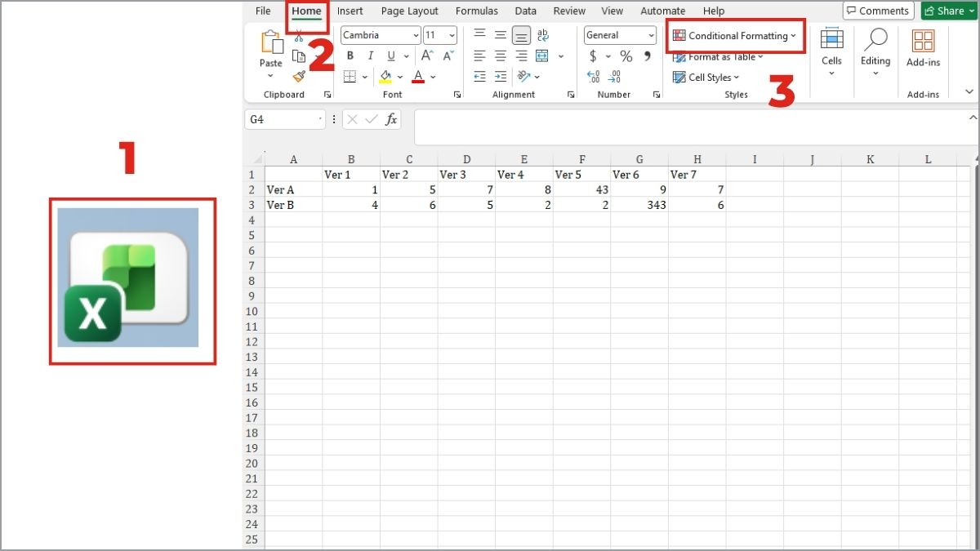Image resolution: width=980 pixels, height=551 pixels.
Task: Open the Cells group button
Action: click(x=831, y=51)
